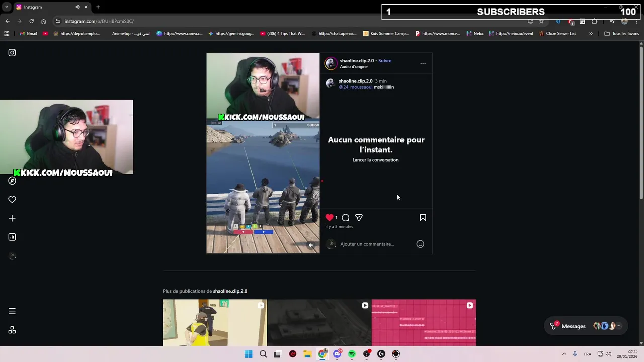
Task: Create a new post with plus icon
Action: [x=12, y=218]
